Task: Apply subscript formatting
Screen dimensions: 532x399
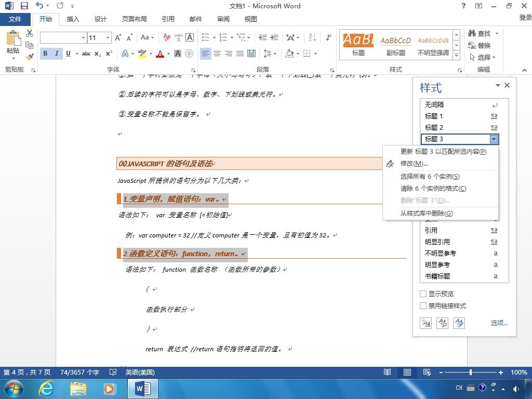Action: [98, 54]
